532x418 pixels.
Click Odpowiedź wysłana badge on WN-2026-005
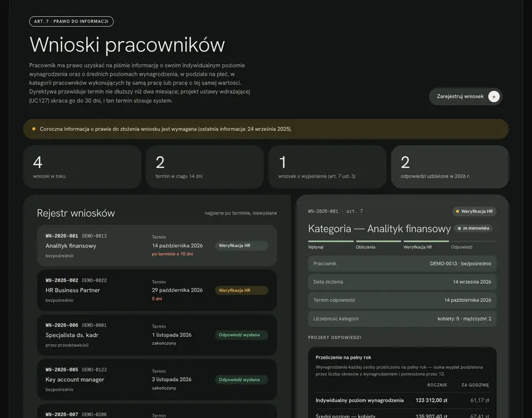click(x=241, y=380)
